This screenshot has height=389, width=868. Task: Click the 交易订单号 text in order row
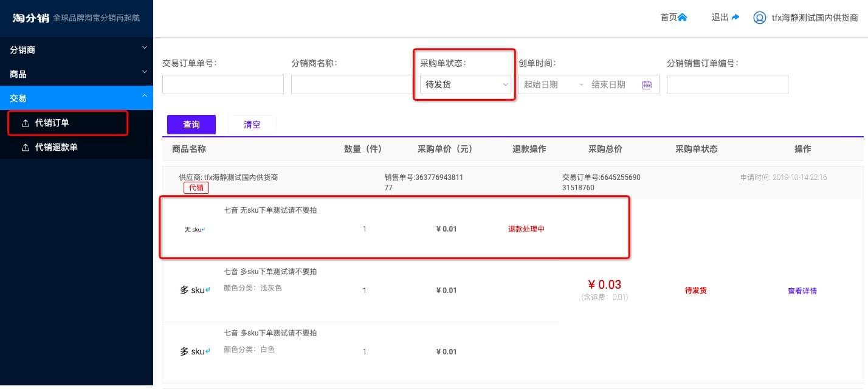point(602,182)
